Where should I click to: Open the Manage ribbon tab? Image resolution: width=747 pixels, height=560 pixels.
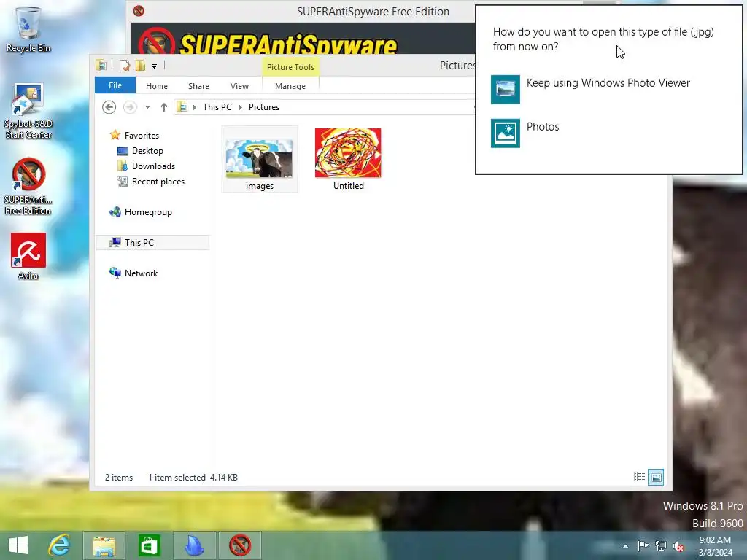(x=290, y=86)
